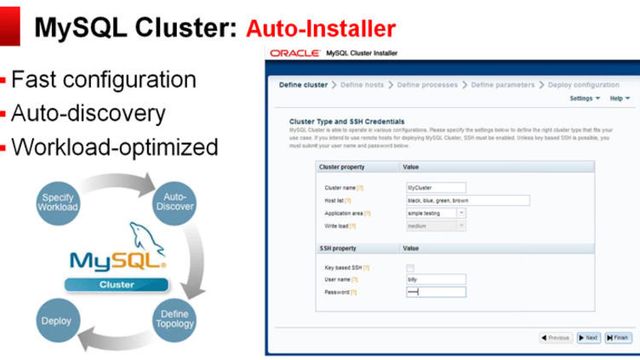640x360 pixels.
Task: Go to the Define processes step
Action: pos(427,85)
